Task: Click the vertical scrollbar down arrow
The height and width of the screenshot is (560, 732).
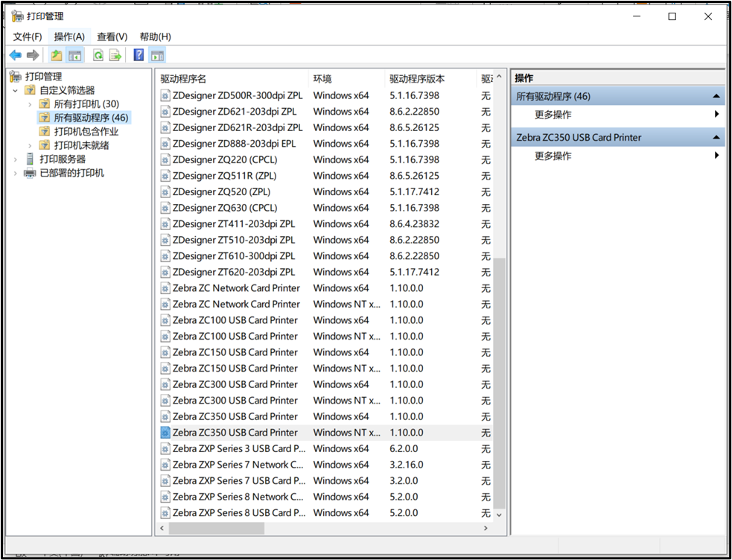Action: pos(499,515)
